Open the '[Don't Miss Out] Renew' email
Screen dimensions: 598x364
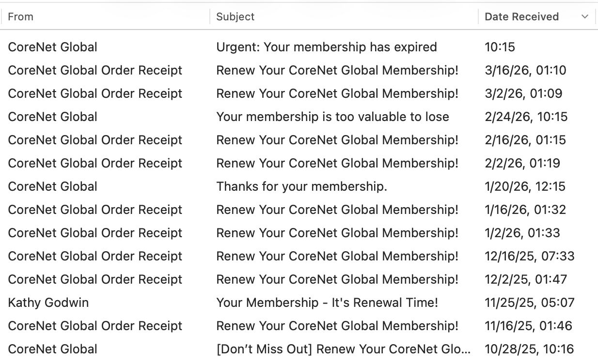click(x=343, y=349)
